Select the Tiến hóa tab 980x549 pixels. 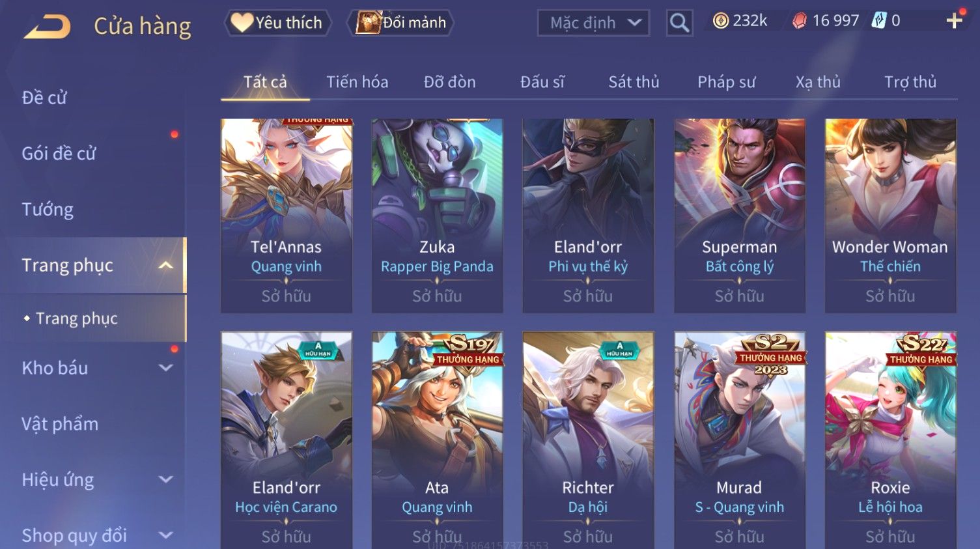(357, 82)
